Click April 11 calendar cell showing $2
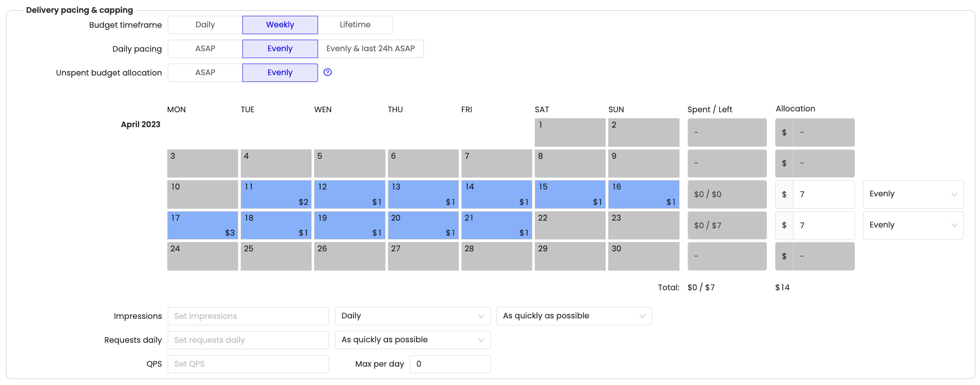The image size is (980, 385). (x=276, y=194)
